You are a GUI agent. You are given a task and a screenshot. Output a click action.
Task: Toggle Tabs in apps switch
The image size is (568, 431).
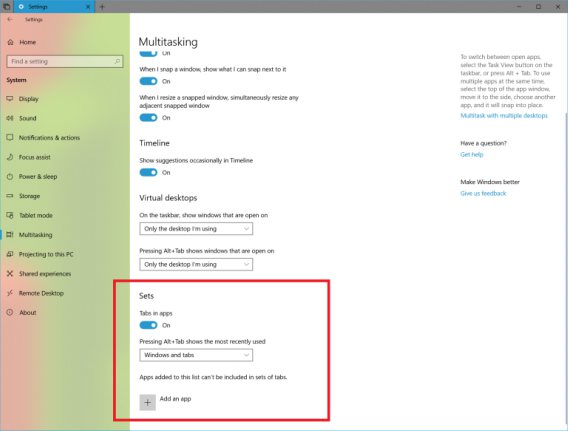pos(148,325)
